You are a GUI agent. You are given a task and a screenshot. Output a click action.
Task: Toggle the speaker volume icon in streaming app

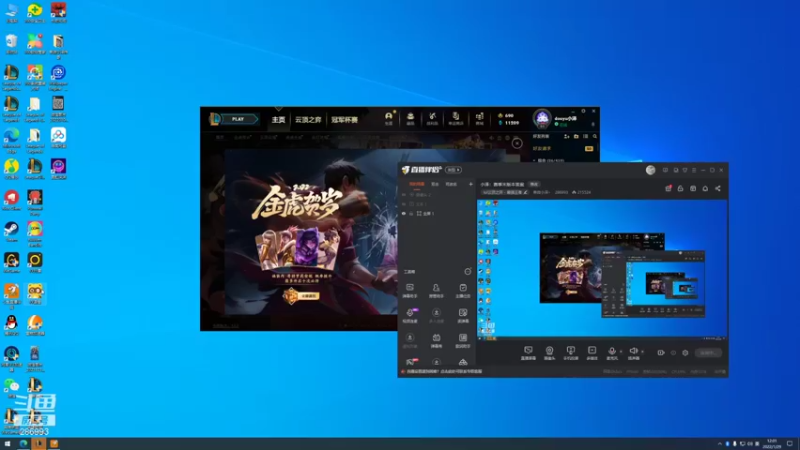(x=633, y=353)
